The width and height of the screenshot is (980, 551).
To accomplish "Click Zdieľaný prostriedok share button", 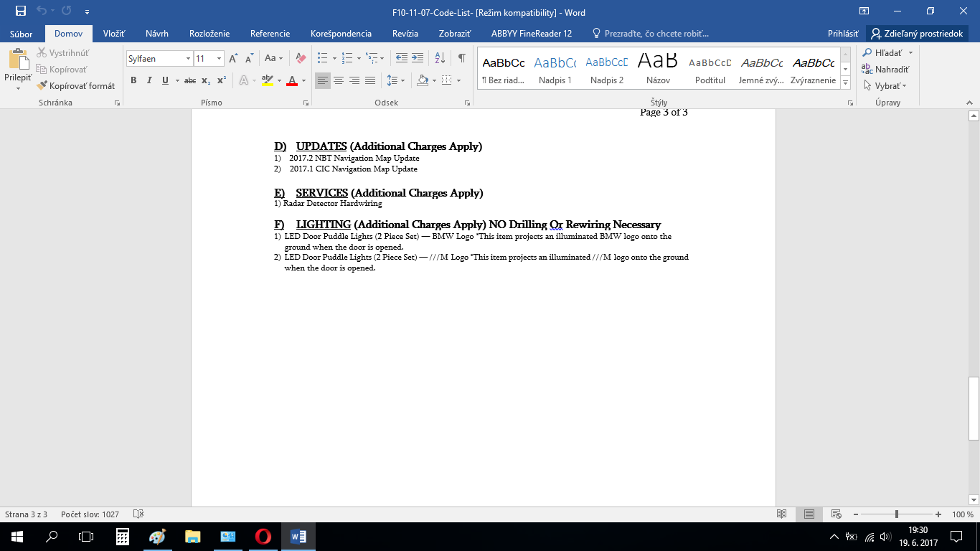I will [x=917, y=34].
